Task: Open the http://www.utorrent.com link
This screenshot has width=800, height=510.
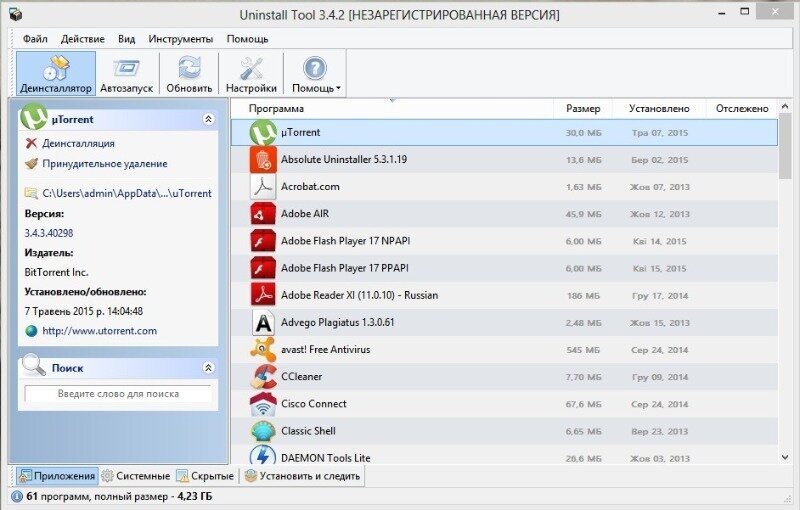Action: tap(99, 330)
